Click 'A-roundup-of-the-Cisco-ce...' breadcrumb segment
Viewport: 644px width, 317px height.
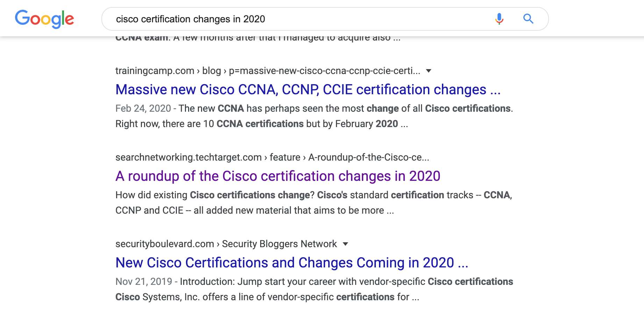(369, 157)
